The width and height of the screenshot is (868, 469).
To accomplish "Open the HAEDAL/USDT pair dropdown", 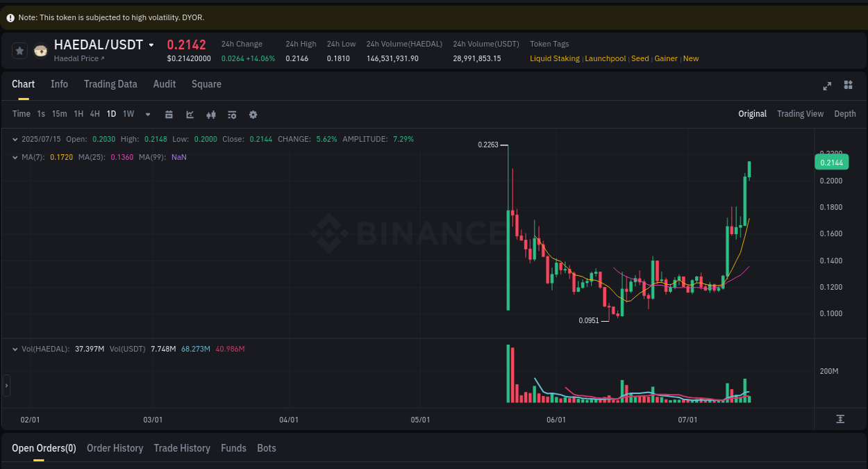I will 152,44.
